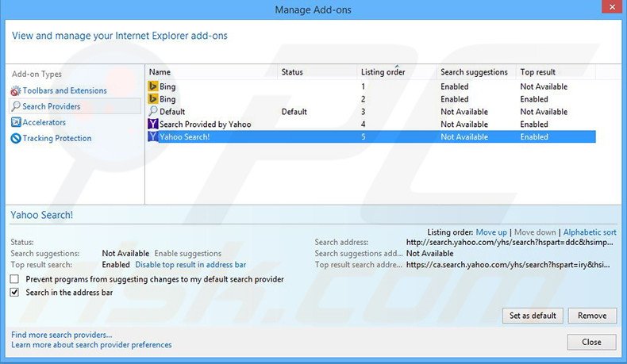
Task: Click the Tracking Protection blocked-circle icon
Action: (16, 138)
